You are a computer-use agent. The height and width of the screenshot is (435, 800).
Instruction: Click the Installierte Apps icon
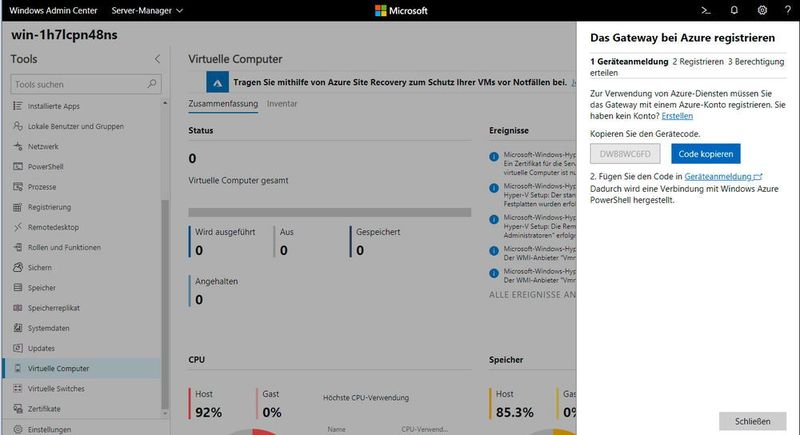[x=18, y=106]
